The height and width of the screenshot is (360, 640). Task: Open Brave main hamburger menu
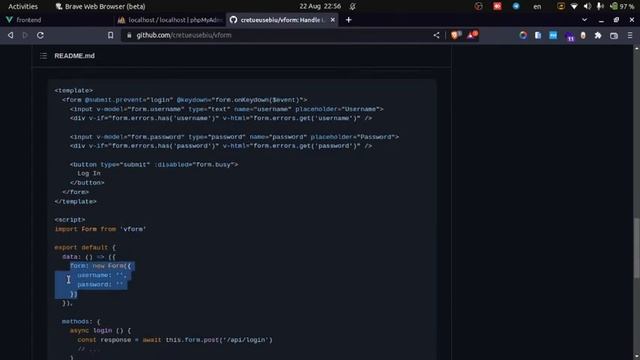click(630, 36)
